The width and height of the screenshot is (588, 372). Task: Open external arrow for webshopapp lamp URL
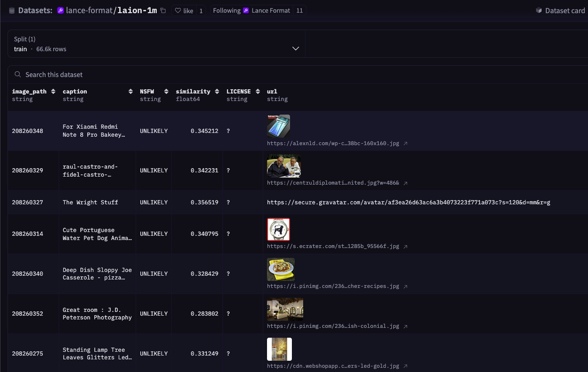click(x=405, y=366)
